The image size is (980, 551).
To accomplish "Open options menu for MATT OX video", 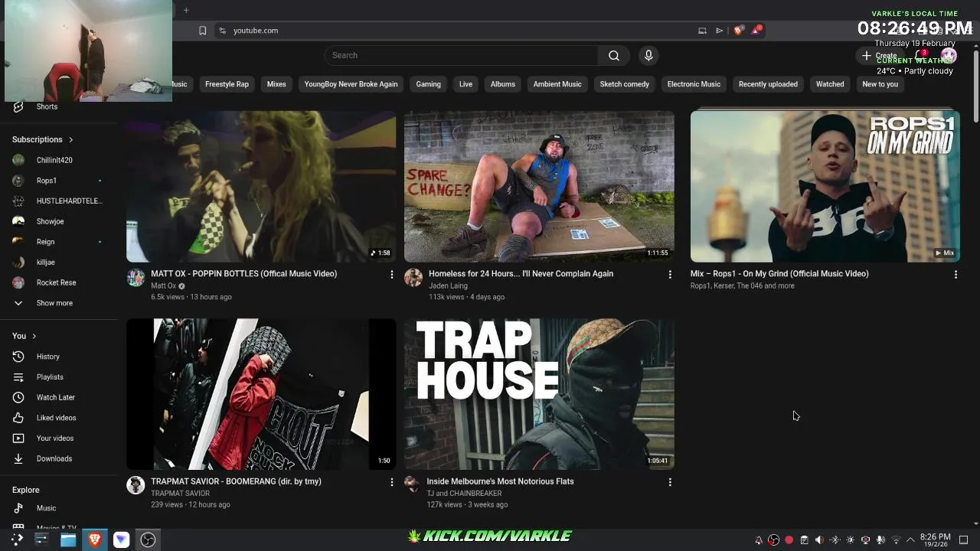I will pos(392,274).
